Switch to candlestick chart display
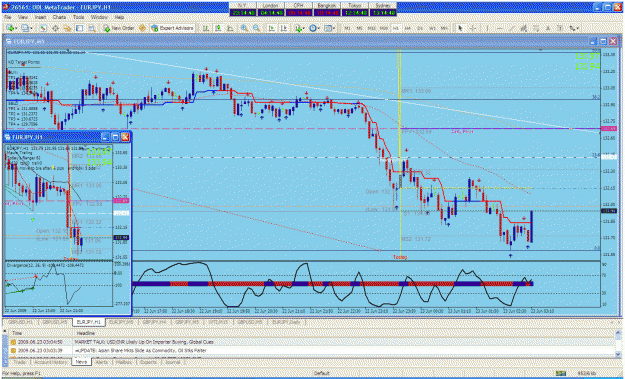 click(218, 28)
